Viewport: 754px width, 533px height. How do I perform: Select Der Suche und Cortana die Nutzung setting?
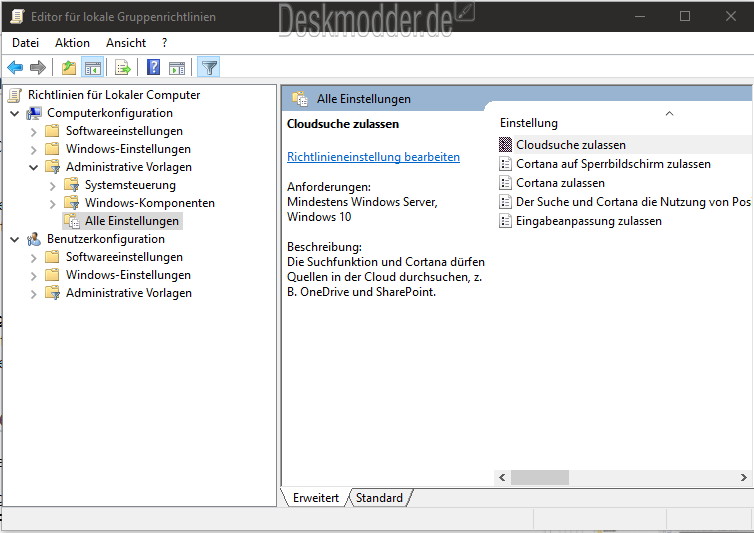pyautogui.click(x=633, y=202)
